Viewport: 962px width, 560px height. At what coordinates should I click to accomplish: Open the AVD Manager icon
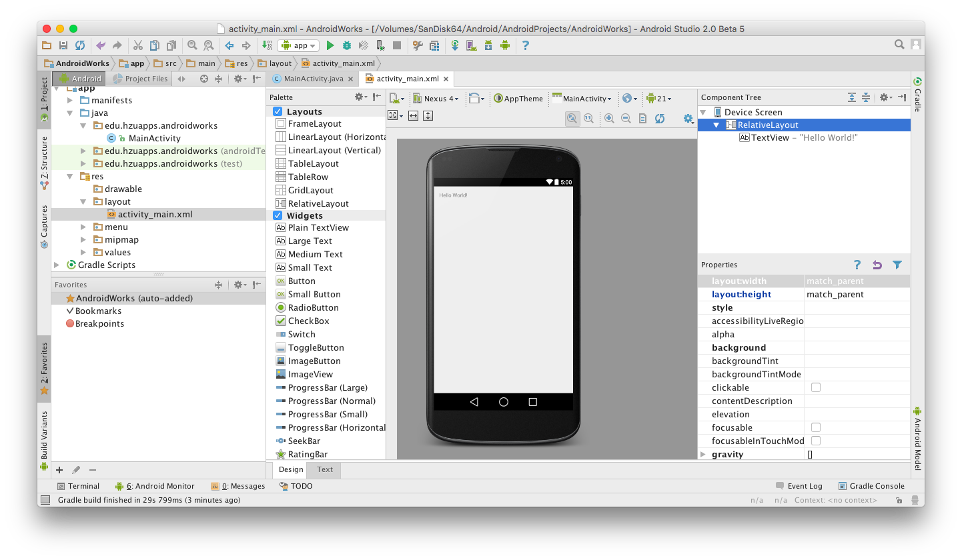coord(472,45)
